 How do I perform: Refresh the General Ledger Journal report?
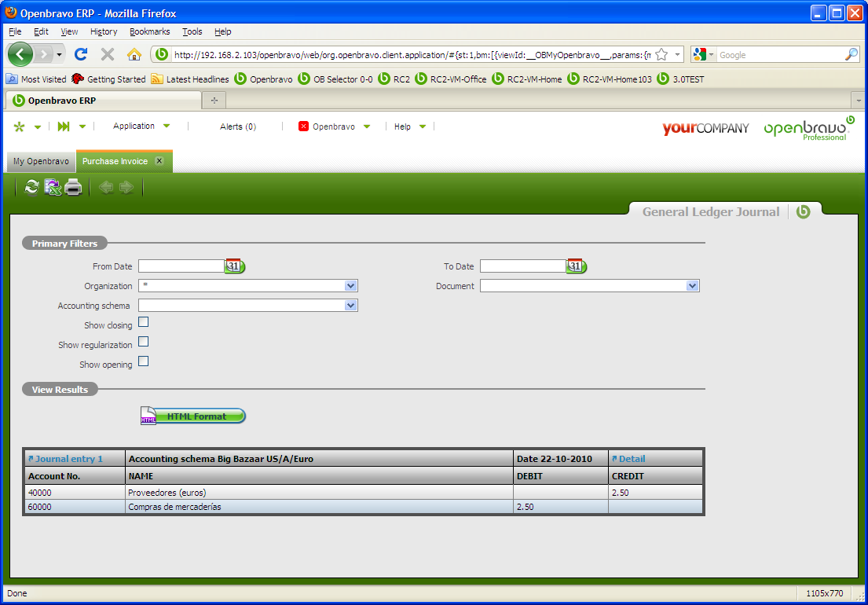tap(31, 188)
